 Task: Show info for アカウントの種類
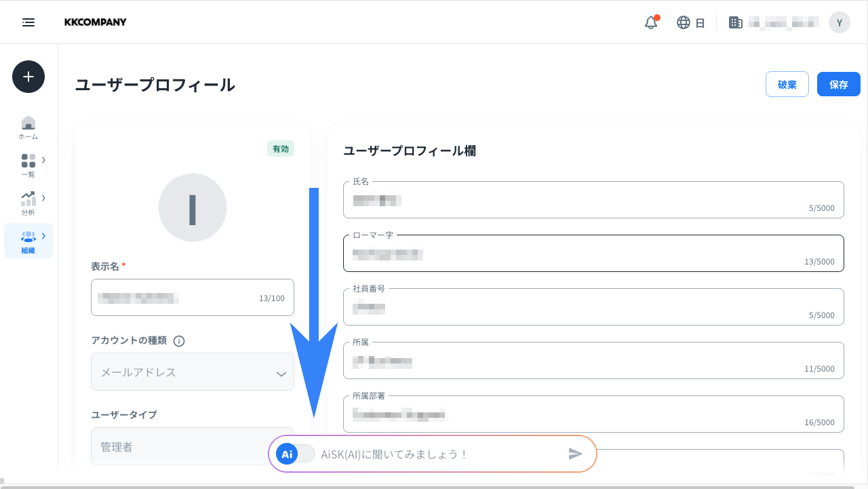(x=179, y=340)
